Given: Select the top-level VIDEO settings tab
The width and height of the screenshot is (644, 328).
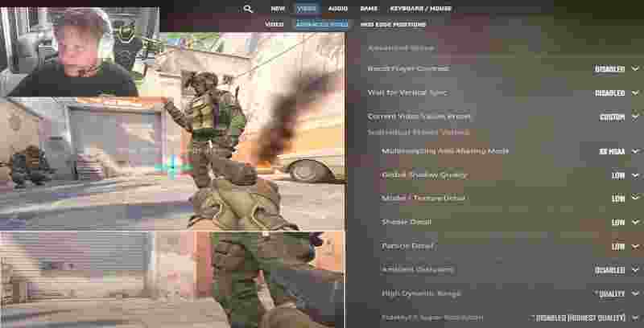Looking at the screenshot, I should click(x=306, y=9).
